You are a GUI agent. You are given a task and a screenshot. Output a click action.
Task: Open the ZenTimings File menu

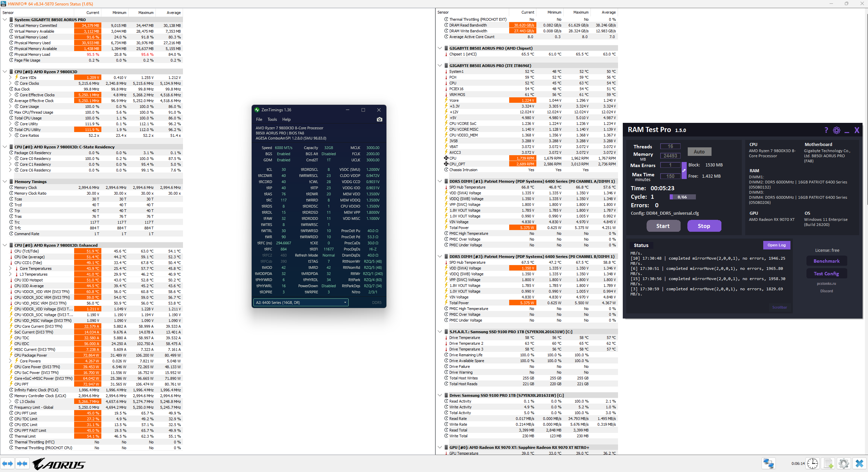coord(259,119)
